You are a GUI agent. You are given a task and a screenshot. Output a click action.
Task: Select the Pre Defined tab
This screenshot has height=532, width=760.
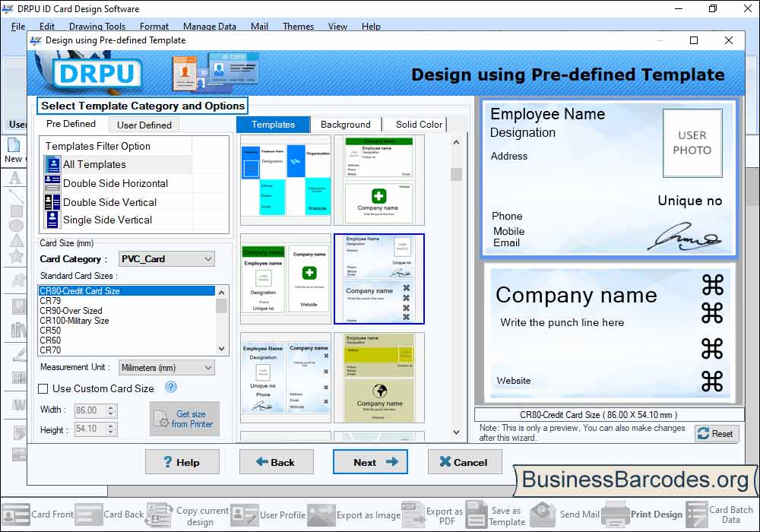click(x=71, y=124)
